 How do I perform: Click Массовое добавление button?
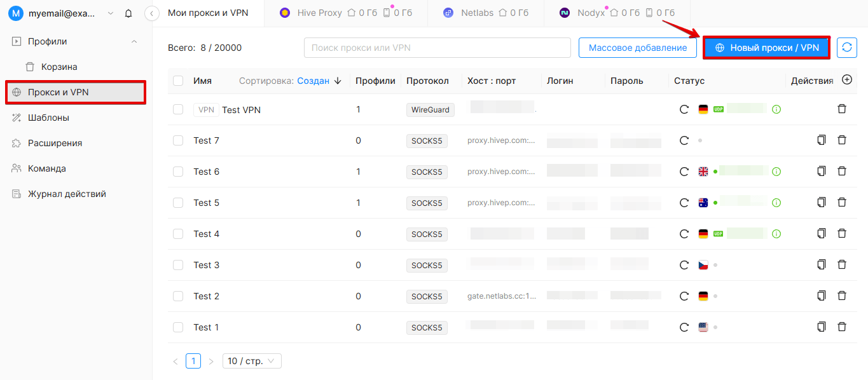click(x=638, y=48)
